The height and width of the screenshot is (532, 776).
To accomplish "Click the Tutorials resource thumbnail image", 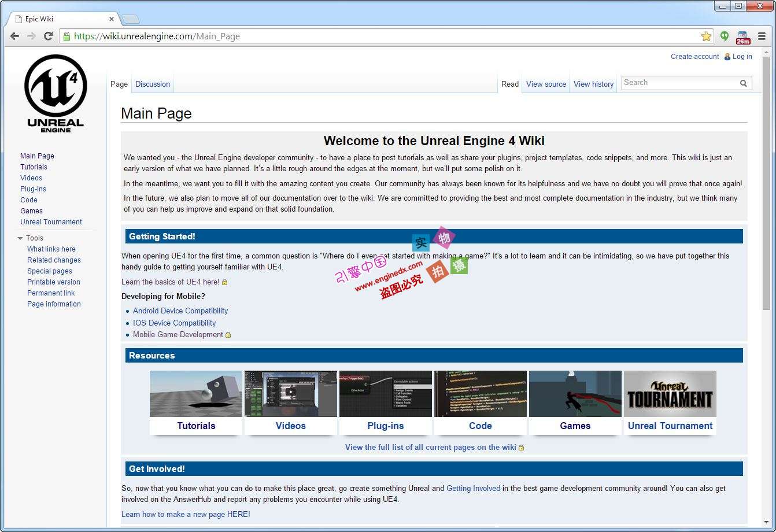I will click(x=196, y=394).
